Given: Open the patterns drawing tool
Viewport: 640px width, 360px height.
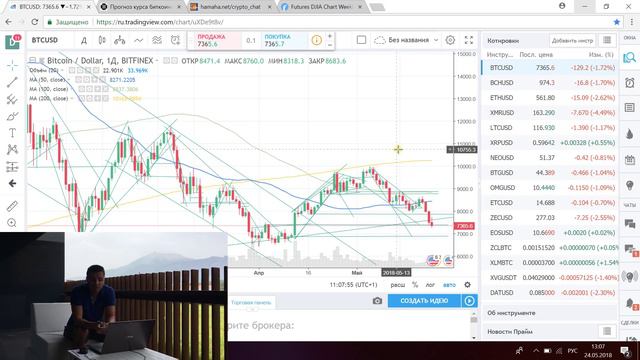Looking at the screenshot, I should click(12, 150).
